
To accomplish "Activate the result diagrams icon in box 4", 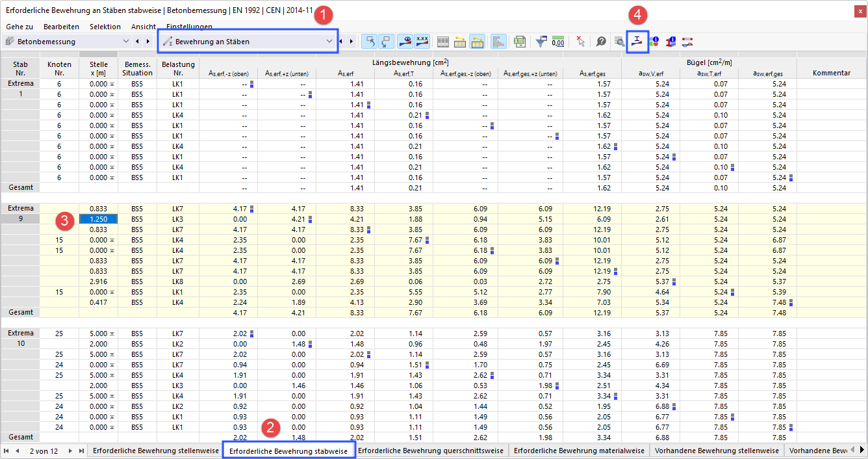I will pyautogui.click(x=635, y=41).
